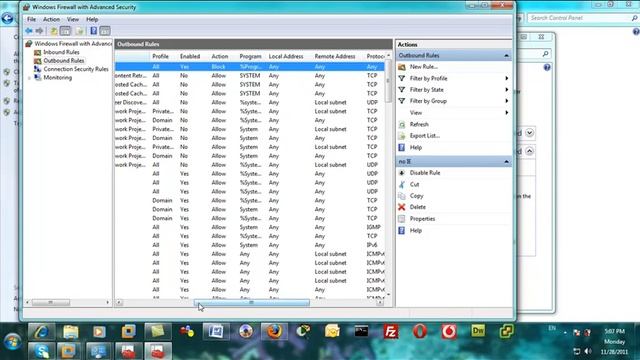Click the blue Help toolbar icon

click(x=93, y=31)
